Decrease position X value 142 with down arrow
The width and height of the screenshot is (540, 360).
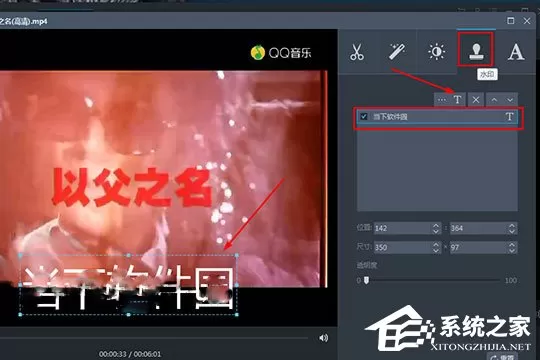click(x=436, y=231)
